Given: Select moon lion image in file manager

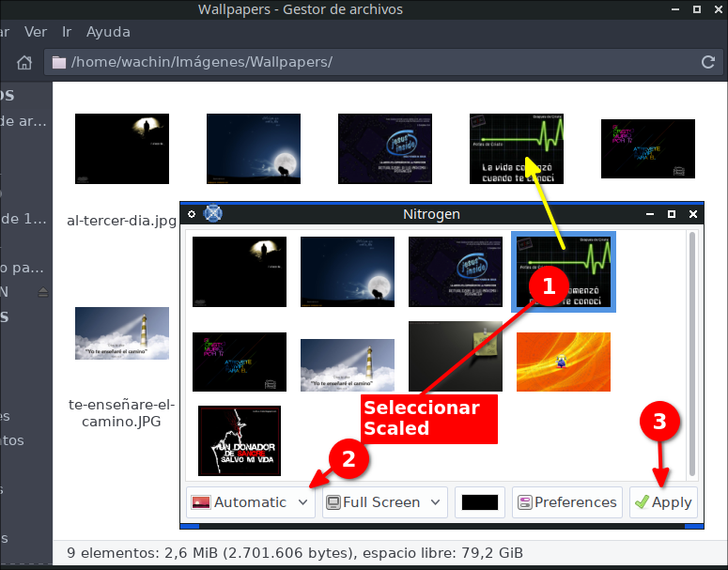Looking at the screenshot, I should click(254, 148).
